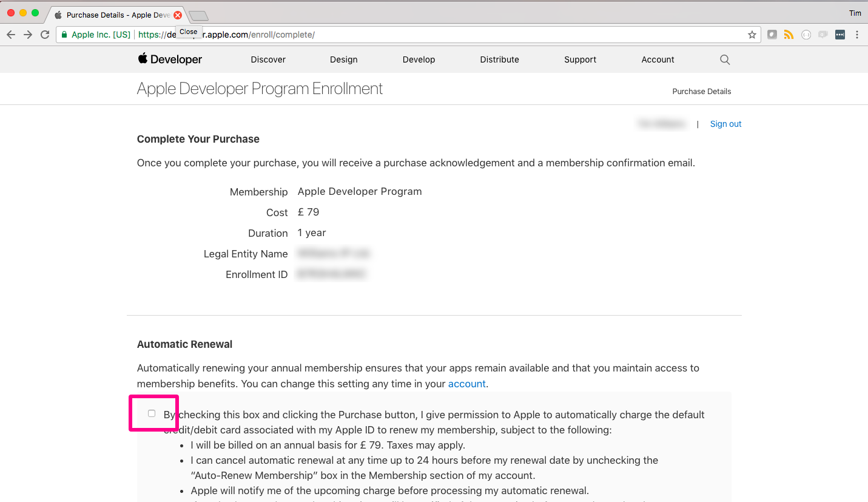868x502 pixels.
Task: Click the dark password manager extension icon
Action: pos(840,35)
